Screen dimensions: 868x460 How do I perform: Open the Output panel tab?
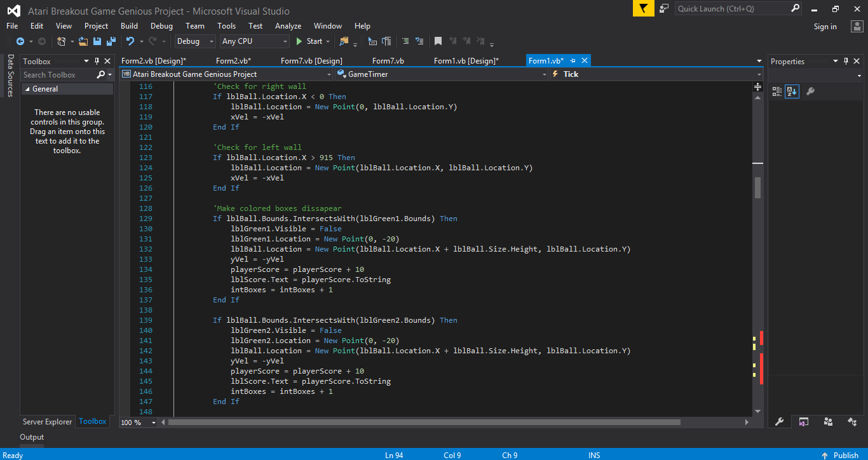(32, 437)
